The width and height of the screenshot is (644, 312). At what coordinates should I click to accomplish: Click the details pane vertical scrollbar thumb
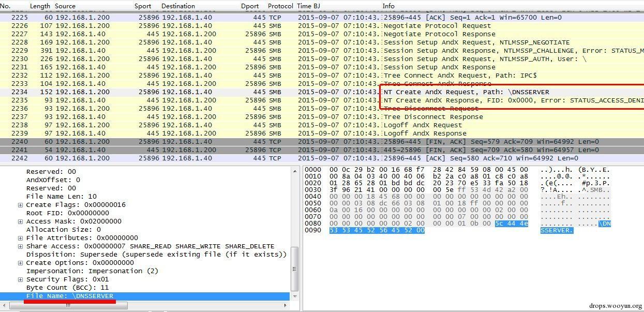coord(294,269)
